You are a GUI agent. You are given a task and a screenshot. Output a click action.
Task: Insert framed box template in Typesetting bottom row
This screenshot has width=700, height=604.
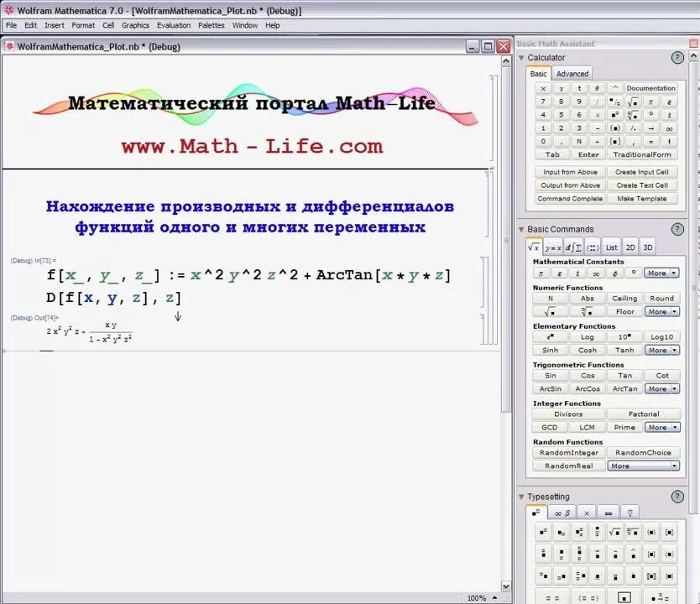624,598
